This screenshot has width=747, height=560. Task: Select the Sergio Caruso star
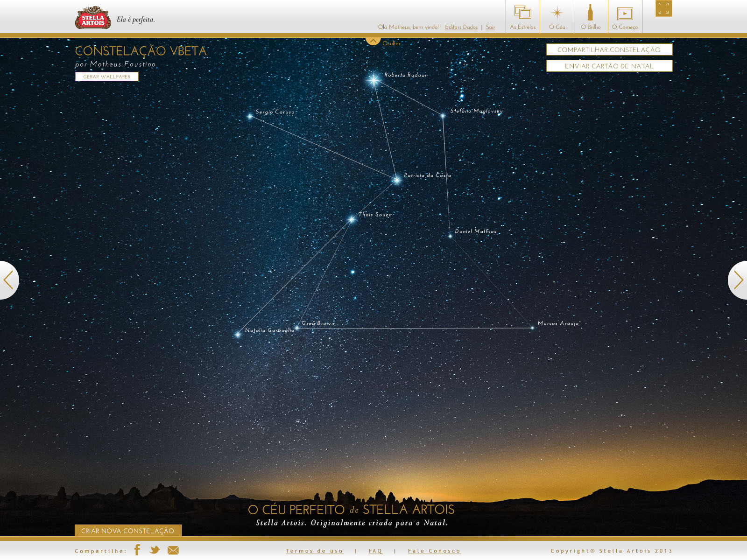click(x=250, y=116)
